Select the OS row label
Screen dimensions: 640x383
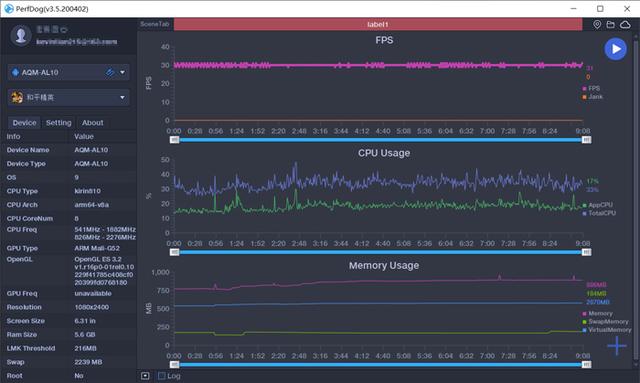(11, 177)
